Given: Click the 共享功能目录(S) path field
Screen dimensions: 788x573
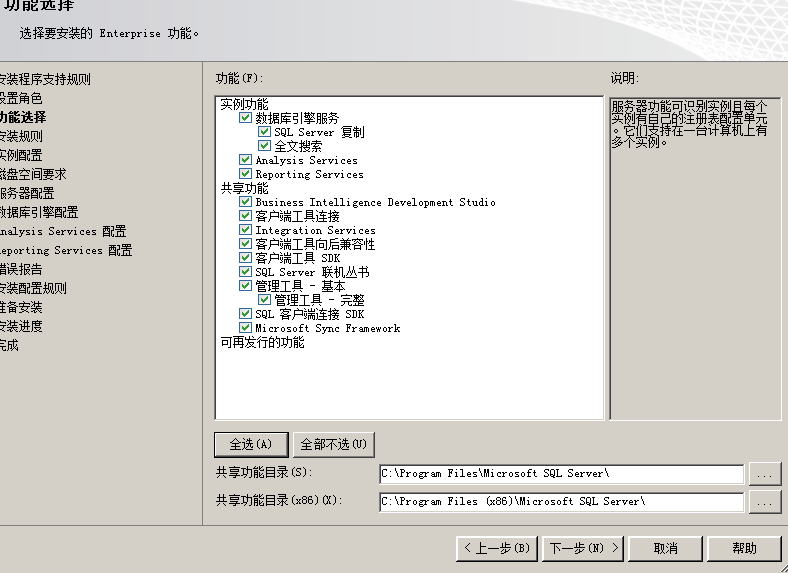Looking at the screenshot, I should point(561,474).
